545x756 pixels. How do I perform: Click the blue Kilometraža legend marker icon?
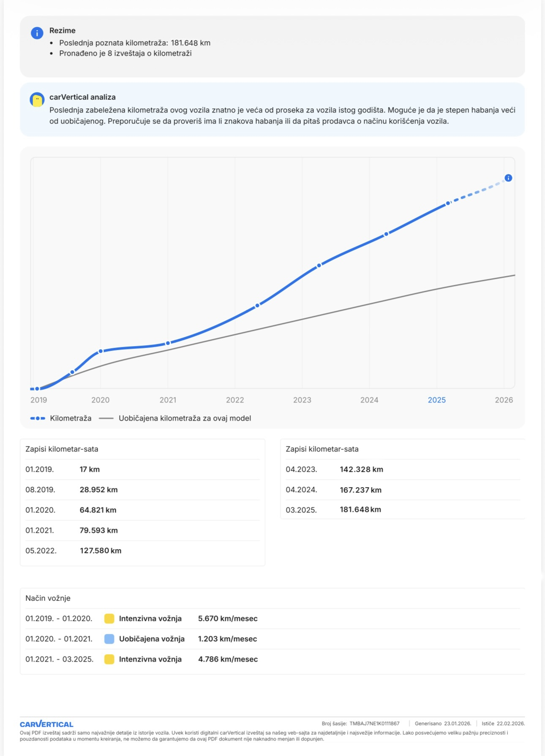pyautogui.click(x=38, y=418)
